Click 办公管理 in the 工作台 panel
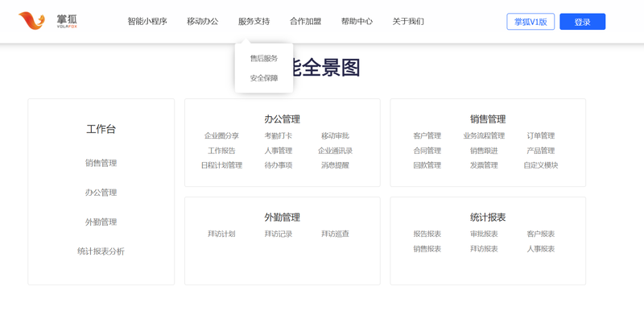644x320 pixels. coord(101,193)
